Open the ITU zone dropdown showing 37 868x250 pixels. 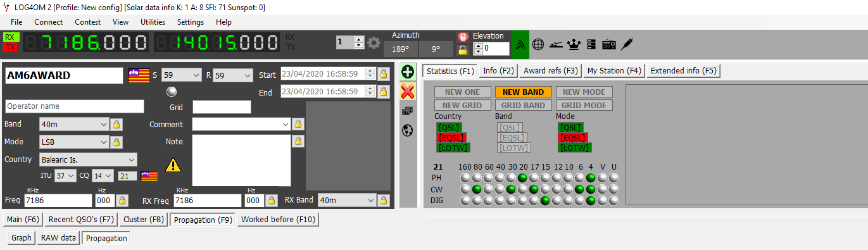pyautogui.click(x=65, y=175)
